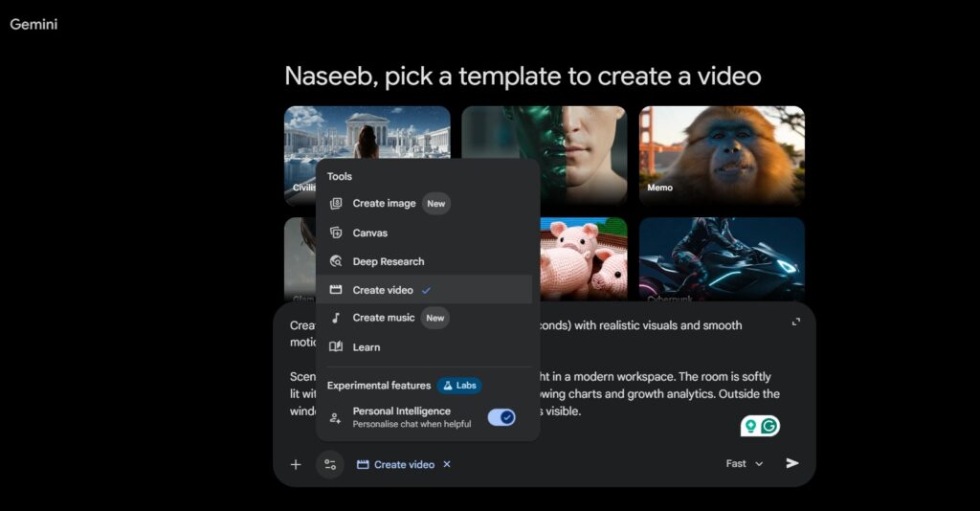Click the Experimental features heading

click(379, 386)
